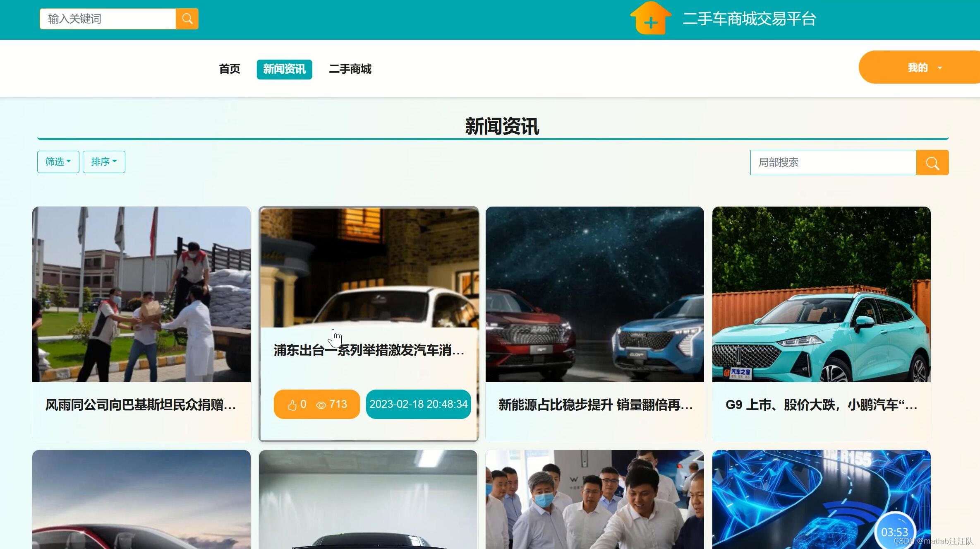
Task: Click the thumbs-up like icon on the Pudong card
Action: tap(292, 405)
